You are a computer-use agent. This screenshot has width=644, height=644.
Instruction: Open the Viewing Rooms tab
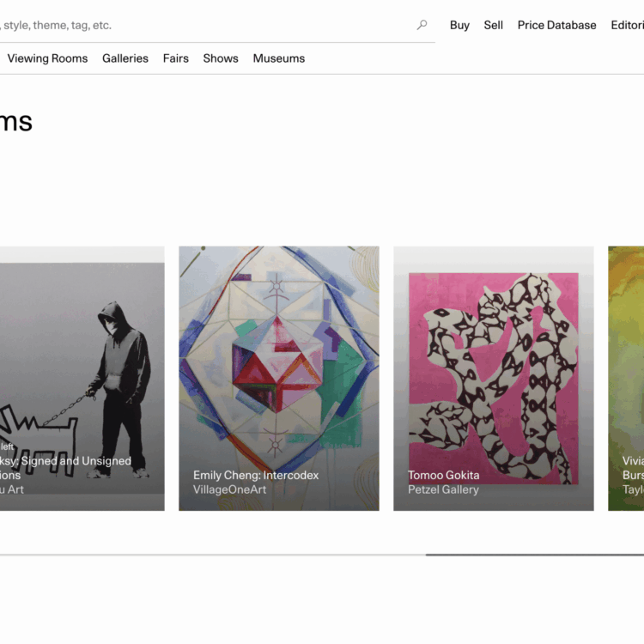pos(47,58)
